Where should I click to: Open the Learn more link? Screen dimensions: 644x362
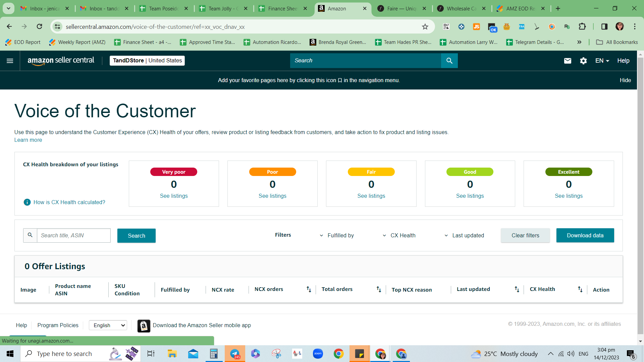click(28, 140)
